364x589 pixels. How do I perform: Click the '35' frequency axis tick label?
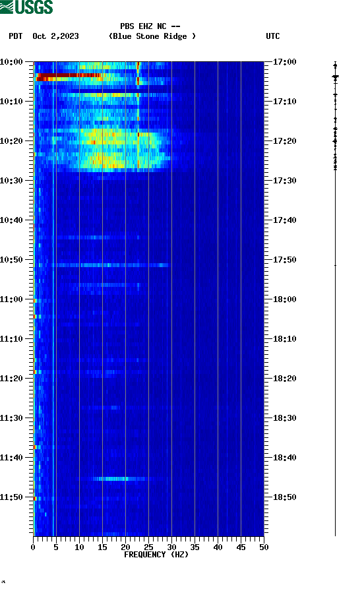pos(195,547)
